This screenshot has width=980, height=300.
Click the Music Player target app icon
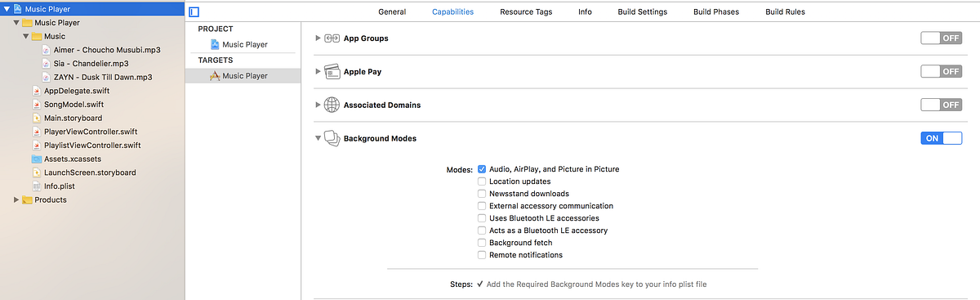[215, 76]
